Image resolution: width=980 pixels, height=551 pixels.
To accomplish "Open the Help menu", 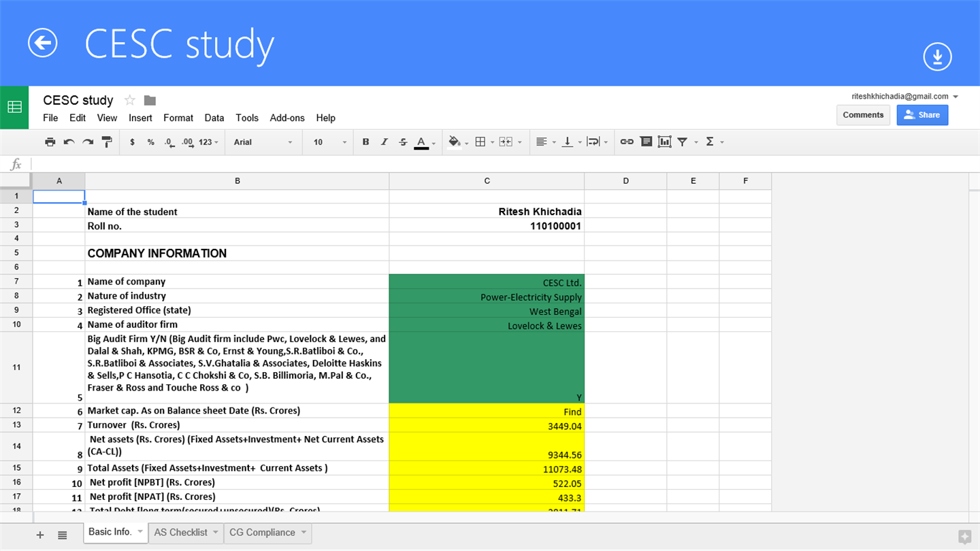I will (325, 118).
